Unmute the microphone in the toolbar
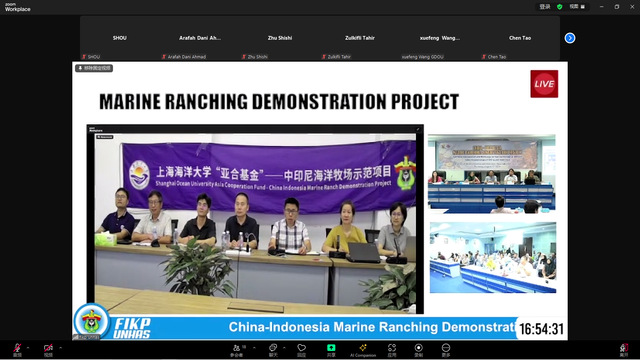Image resolution: width=640 pixels, height=360 pixels. [17, 349]
